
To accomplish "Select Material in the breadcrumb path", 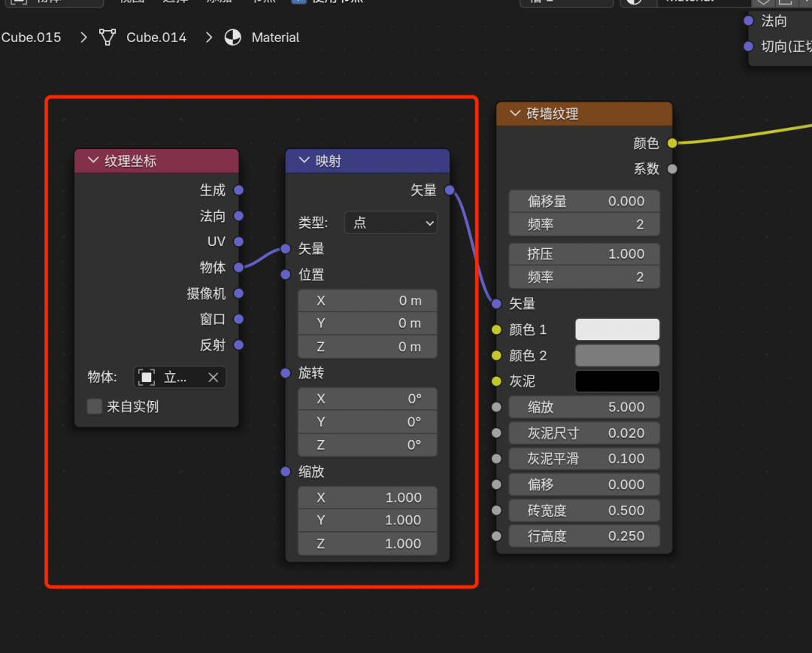I will pyautogui.click(x=275, y=38).
